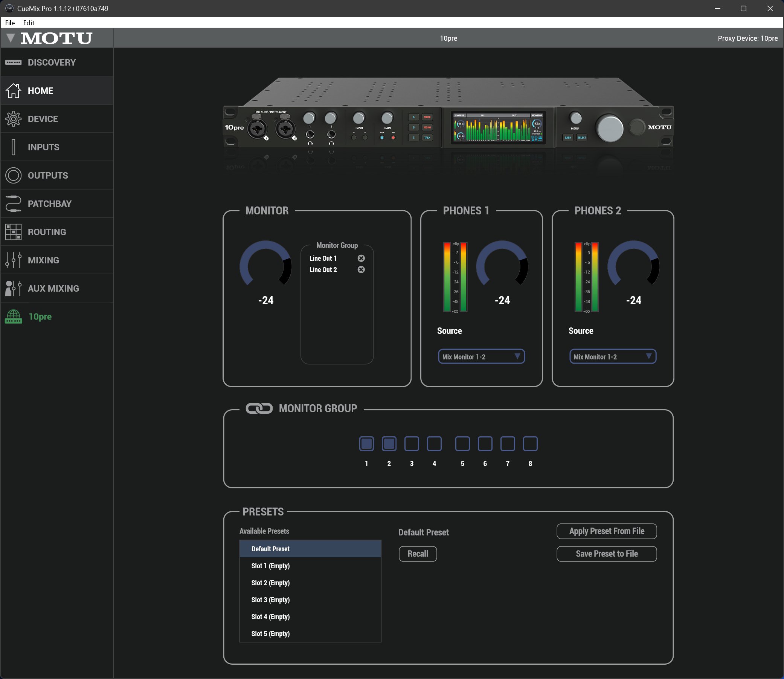Image resolution: width=784 pixels, height=679 pixels.
Task: Open the Patchbay section
Action: 57,203
